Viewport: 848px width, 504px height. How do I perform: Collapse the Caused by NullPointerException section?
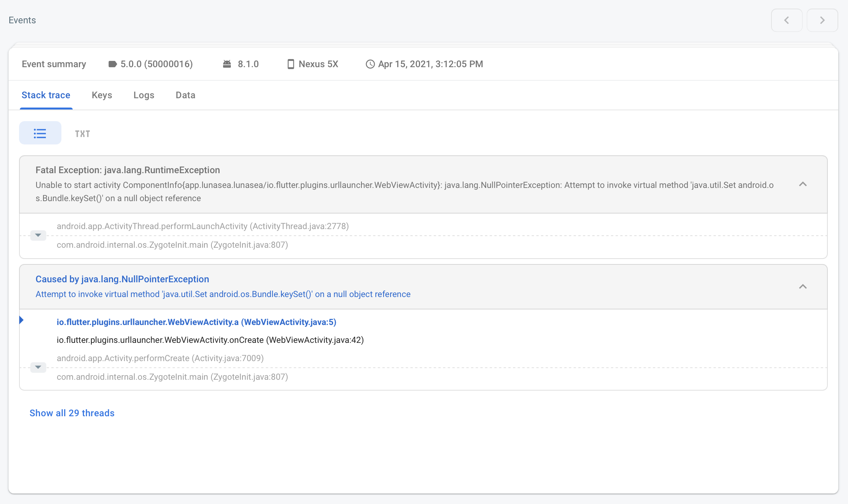tap(803, 287)
